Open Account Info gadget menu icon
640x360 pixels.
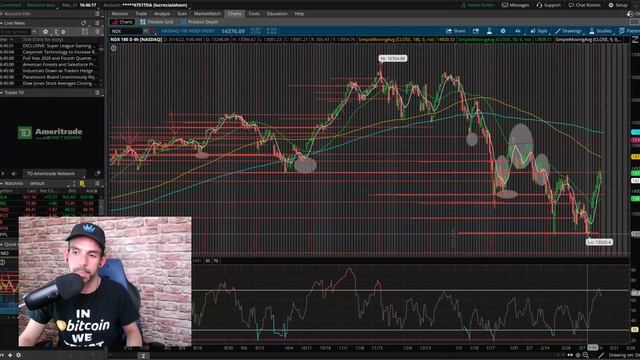(97, 13)
